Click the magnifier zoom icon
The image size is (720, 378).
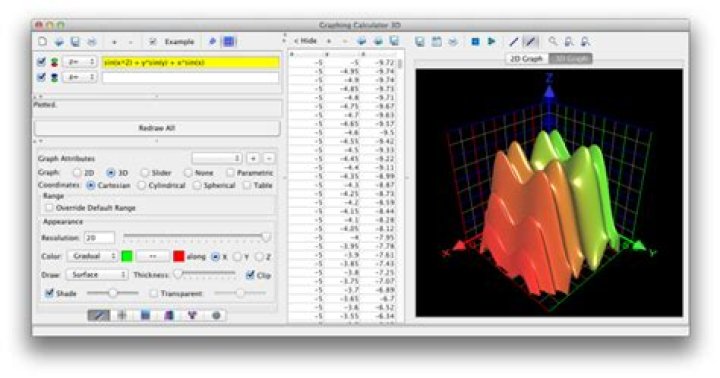coord(553,42)
